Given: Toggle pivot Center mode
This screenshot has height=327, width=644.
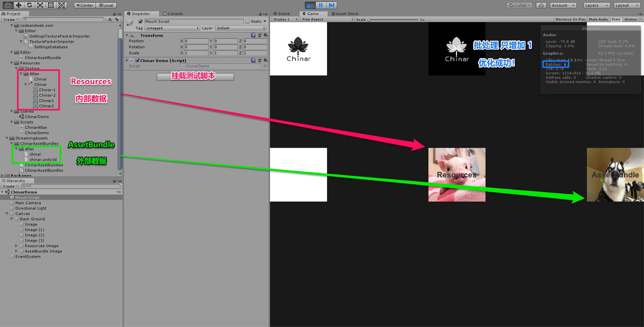Looking at the screenshot, I should click(85, 5).
